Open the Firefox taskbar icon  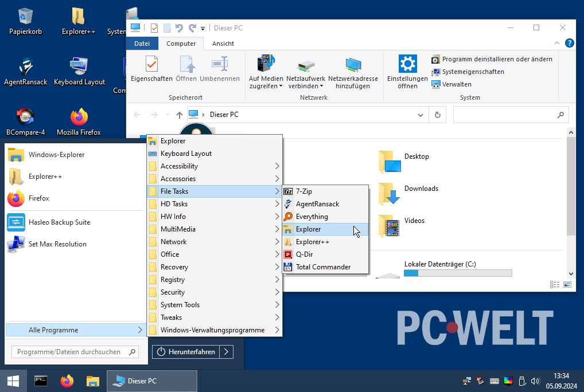pyautogui.click(x=67, y=381)
